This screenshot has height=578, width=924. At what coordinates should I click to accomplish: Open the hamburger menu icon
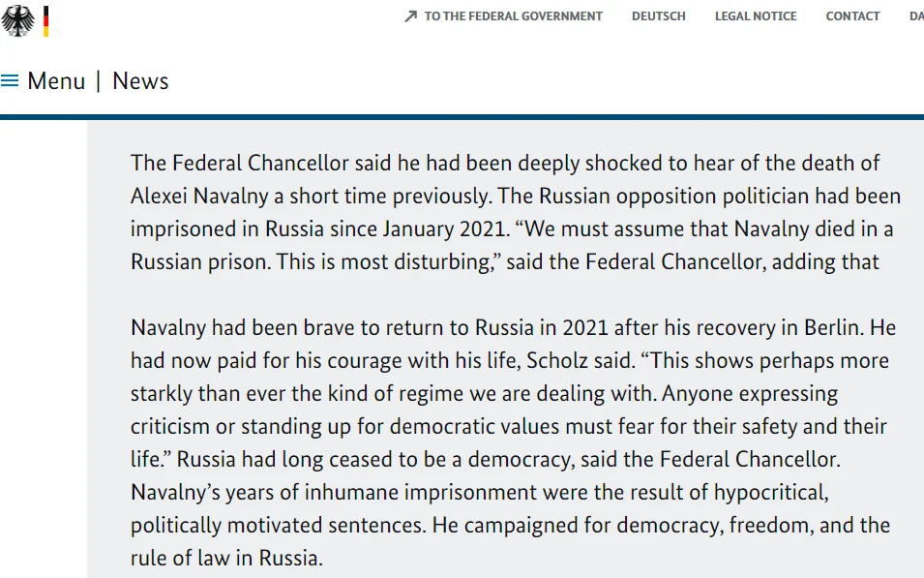tap(10, 80)
